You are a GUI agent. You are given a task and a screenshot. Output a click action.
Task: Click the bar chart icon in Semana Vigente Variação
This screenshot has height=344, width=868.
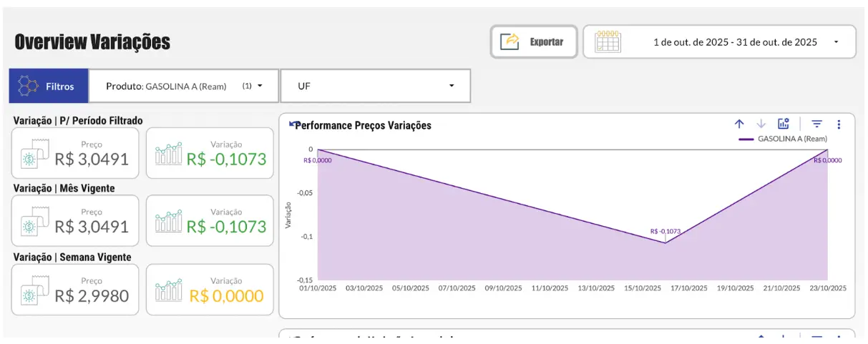point(168,290)
